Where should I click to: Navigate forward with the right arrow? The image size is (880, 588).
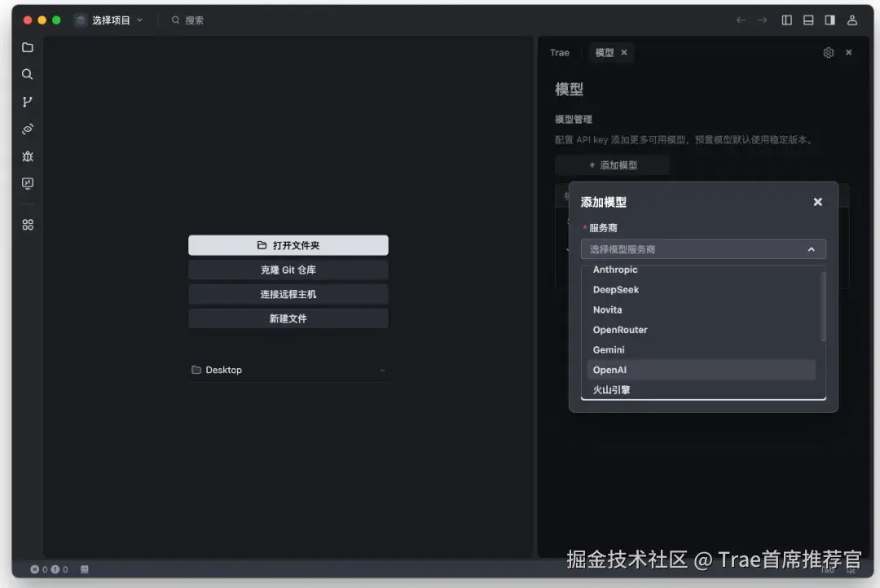pyautogui.click(x=762, y=20)
